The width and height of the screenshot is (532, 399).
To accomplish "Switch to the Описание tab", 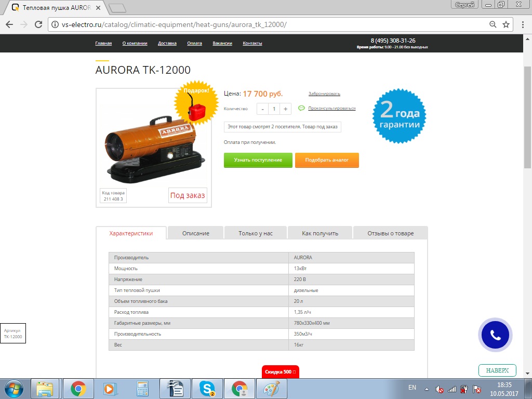I will 196,233.
